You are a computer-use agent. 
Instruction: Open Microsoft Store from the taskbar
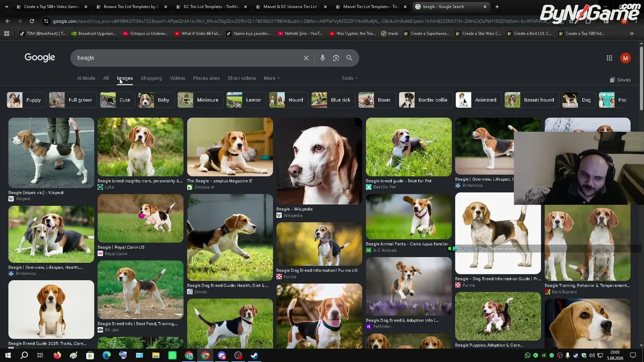click(x=90, y=355)
